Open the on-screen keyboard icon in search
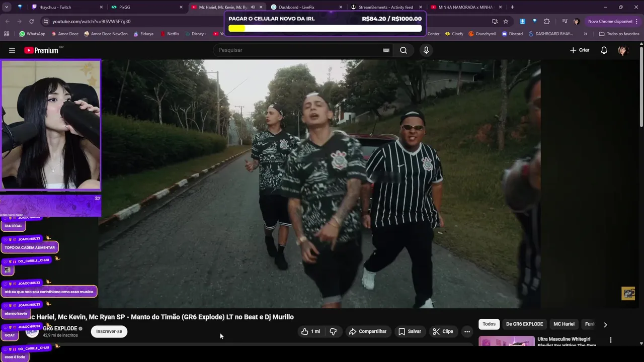644x362 pixels. coord(386,50)
